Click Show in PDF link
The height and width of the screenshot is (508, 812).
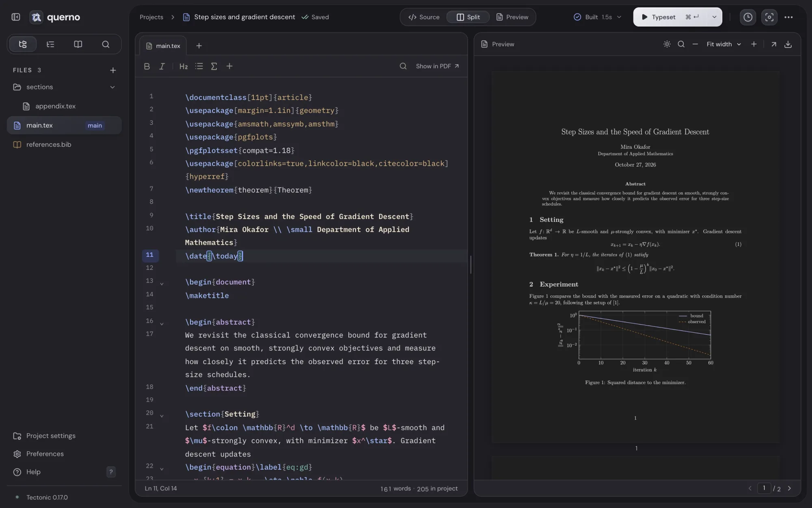[x=437, y=66]
